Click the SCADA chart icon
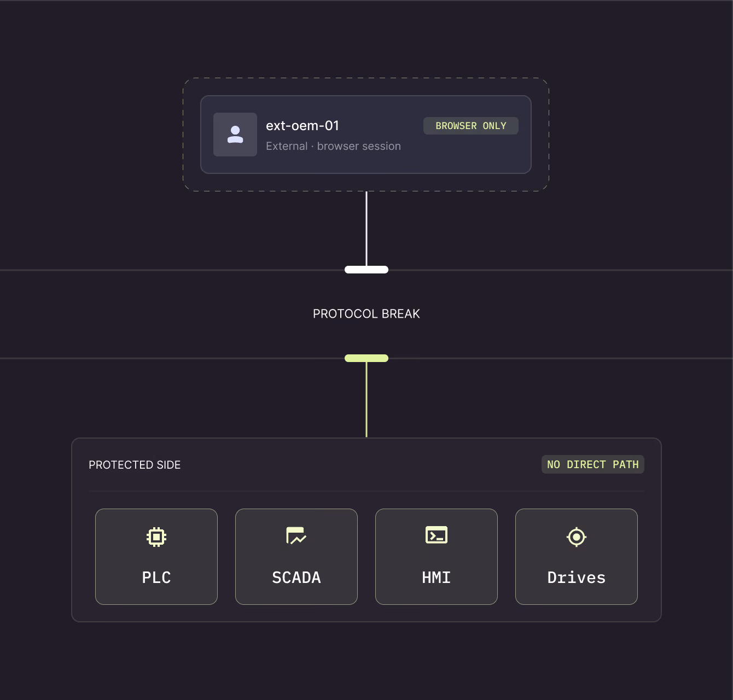This screenshot has width=733, height=700. pyautogui.click(x=296, y=536)
